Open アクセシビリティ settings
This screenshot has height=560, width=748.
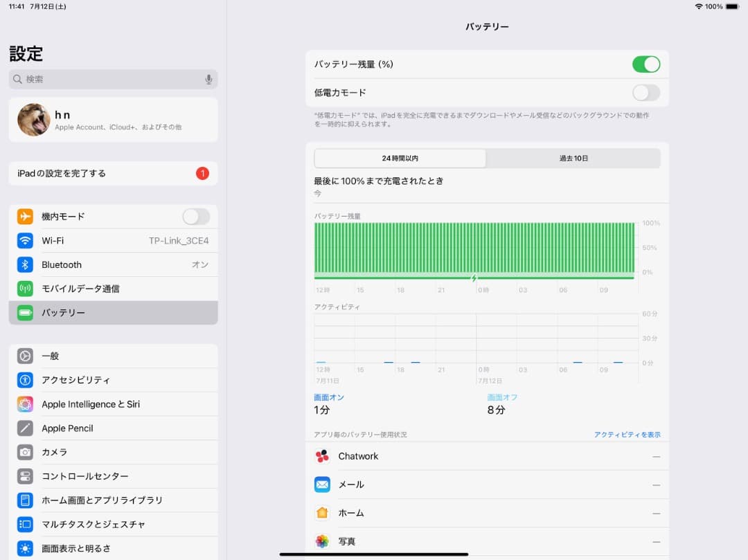(x=113, y=379)
